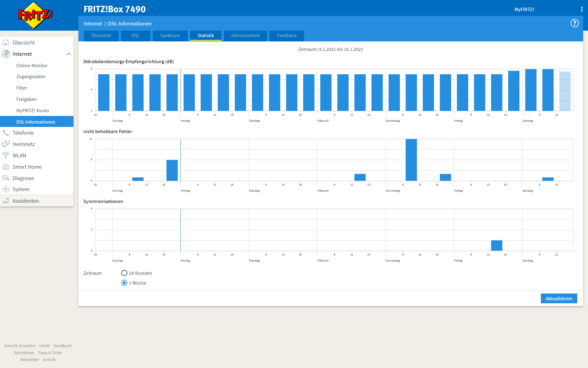Click the Heimnetz network icon
This screenshot has height=368, width=588.
pyautogui.click(x=6, y=144)
